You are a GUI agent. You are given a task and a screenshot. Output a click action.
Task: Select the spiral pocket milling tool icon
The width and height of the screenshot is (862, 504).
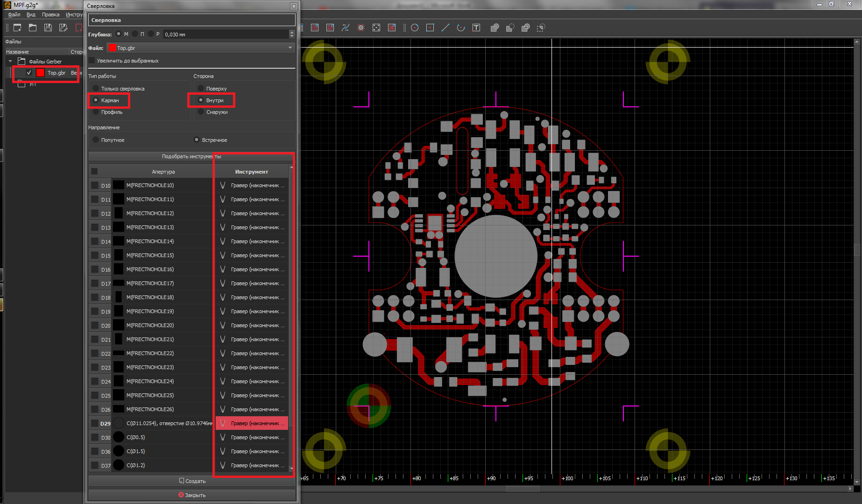[x=315, y=28]
